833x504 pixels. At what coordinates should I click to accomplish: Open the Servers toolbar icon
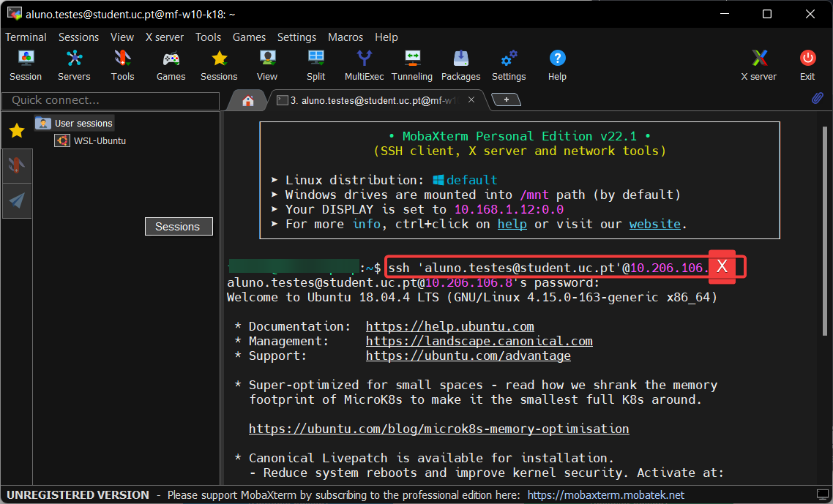(x=74, y=65)
